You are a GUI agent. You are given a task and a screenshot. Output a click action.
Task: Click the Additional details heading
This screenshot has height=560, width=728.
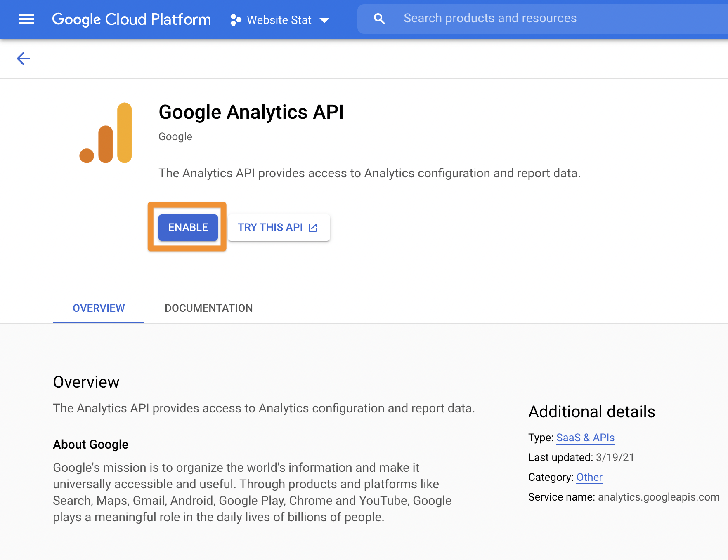point(592,412)
